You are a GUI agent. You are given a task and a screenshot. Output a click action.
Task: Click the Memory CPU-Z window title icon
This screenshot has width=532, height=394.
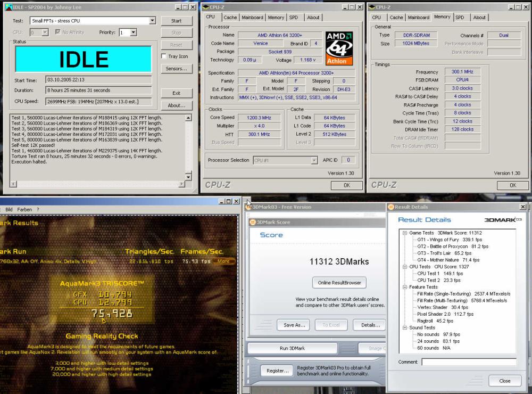[372, 7]
